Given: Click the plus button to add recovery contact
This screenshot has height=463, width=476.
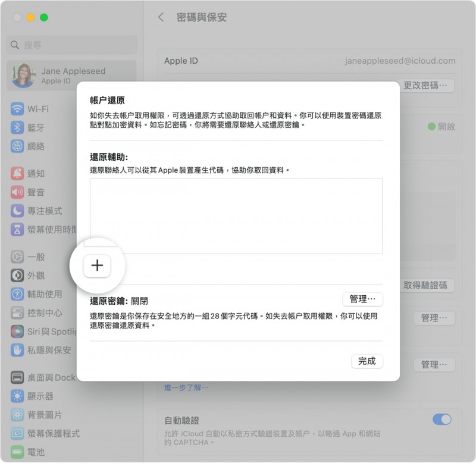Looking at the screenshot, I should (x=97, y=266).
